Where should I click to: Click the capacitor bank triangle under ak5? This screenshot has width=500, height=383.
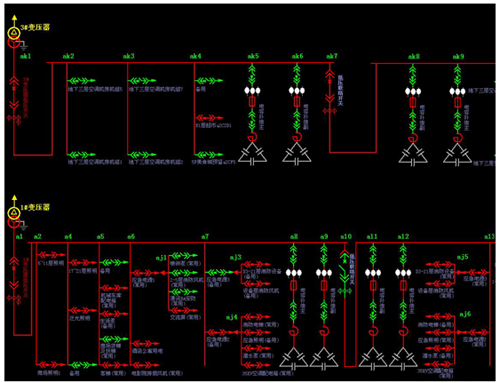point(252,154)
